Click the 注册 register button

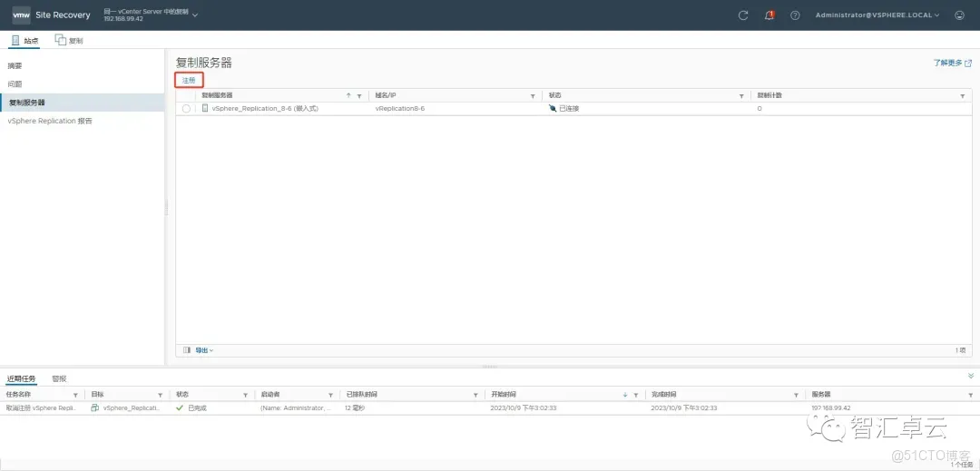coord(189,81)
